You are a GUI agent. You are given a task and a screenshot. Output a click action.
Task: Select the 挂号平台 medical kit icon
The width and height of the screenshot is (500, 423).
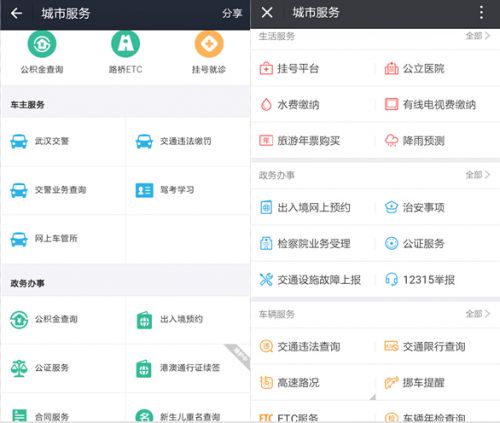(266, 69)
